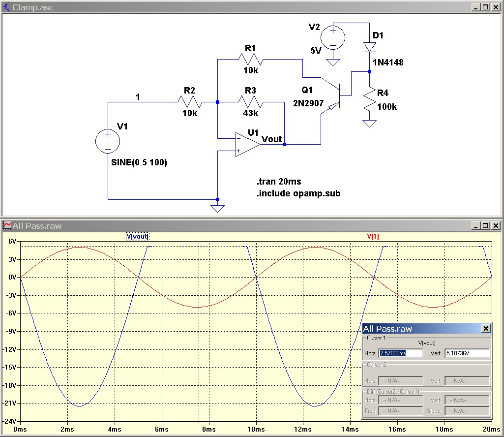Pick the R3 feedback resistor symbol
Viewport: 504px width, 437px height.
pos(251,102)
